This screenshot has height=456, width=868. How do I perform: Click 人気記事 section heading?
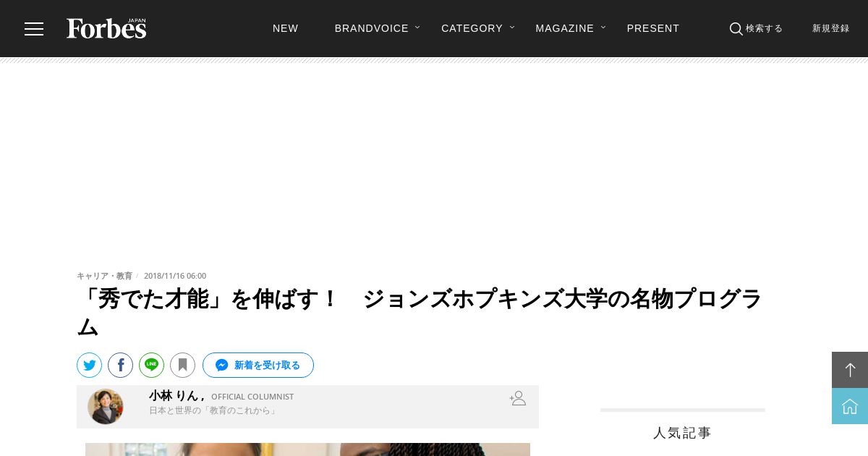[682, 433]
